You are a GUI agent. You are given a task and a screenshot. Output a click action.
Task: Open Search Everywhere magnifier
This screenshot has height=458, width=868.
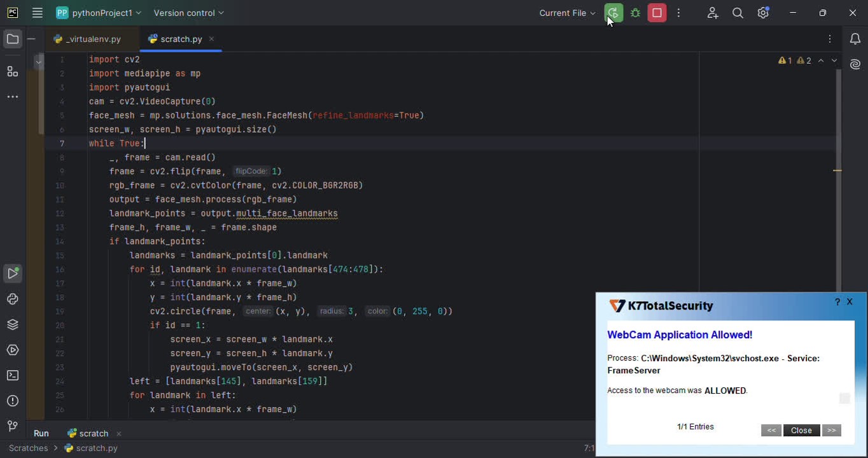[x=738, y=13]
